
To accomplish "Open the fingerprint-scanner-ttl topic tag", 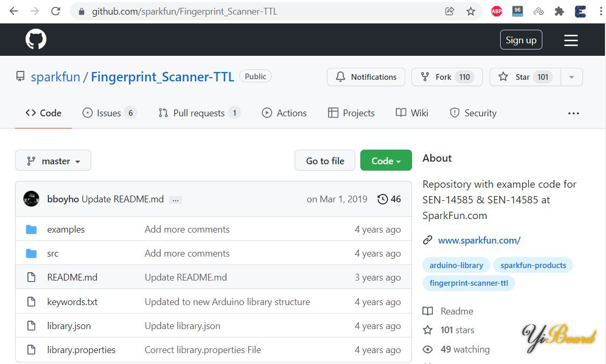I will tap(469, 283).
